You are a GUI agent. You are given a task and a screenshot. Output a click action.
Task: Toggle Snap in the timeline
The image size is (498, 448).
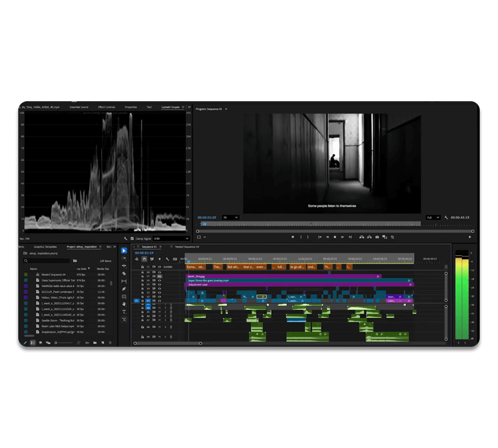145,259
